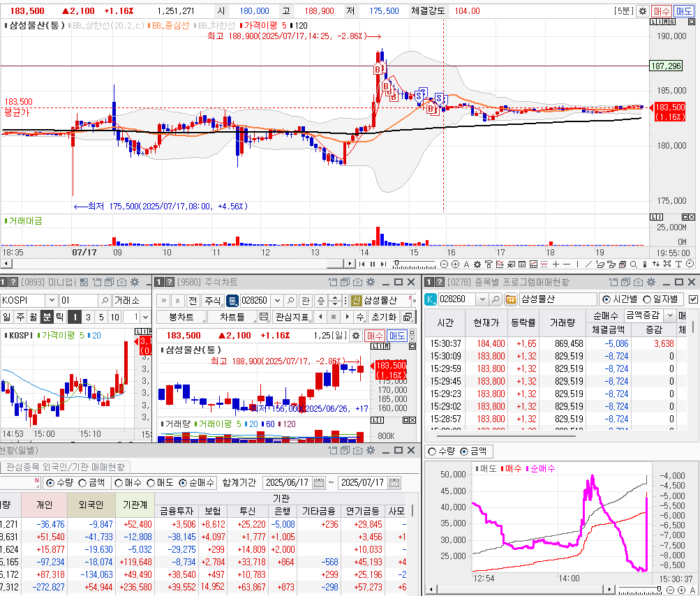Open 금액증감 column dropdown
Viewport: 700px width, 596px height.
[x=670, y=315]
